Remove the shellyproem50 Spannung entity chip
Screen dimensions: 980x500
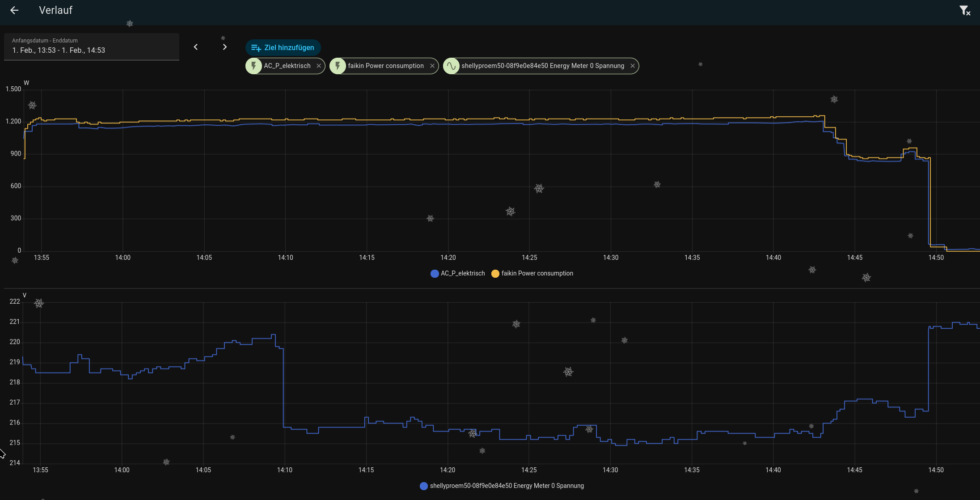[x=633, y=66]
